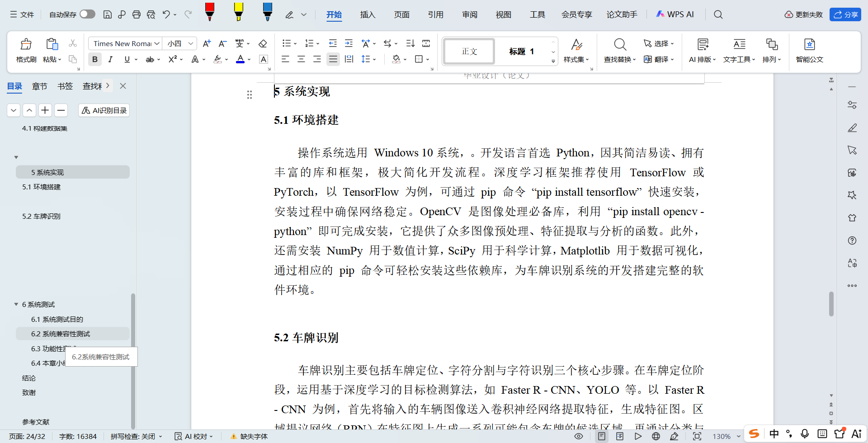
Task: Click the 智能公文 icon
Action: click(x=809, y=50)
